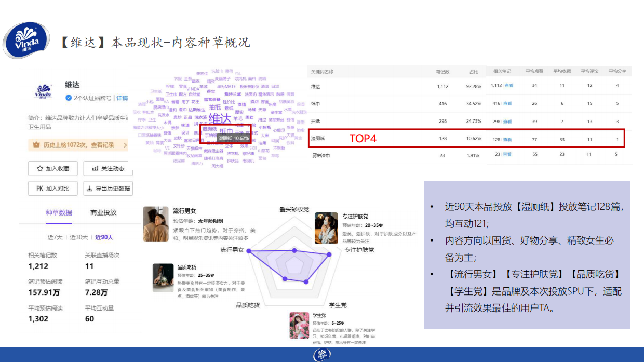Click the bar chart icon on 关注动态
Image resolution: width=644 pixels, height=362 pixels.
point(95,169)
